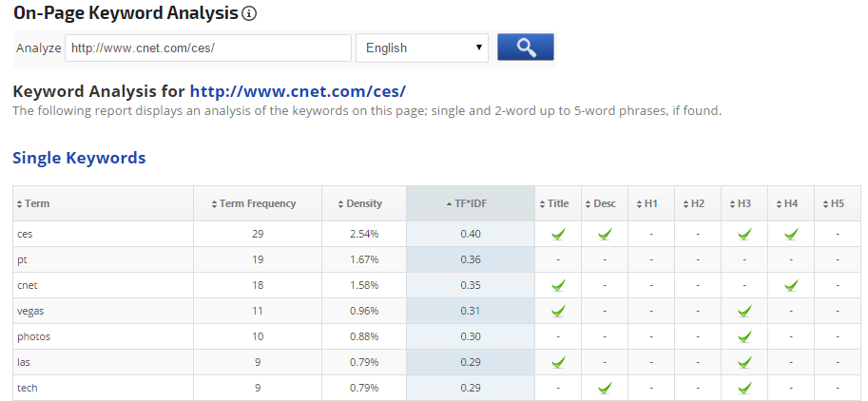Image resolution: width=868 pixels, height=401 pixels.
Task: Click the magnifier search button
Action: pyautogui.click(x=525, y=48)
